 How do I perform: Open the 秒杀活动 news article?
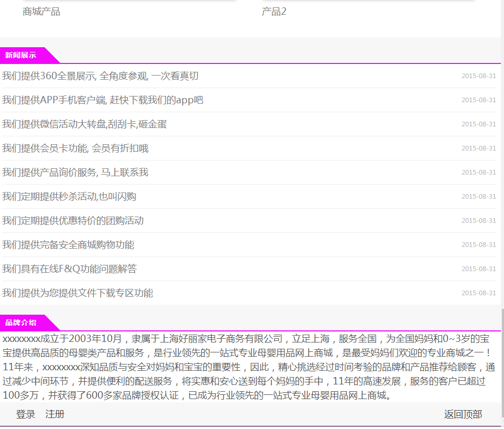click(x=69, y=197)
